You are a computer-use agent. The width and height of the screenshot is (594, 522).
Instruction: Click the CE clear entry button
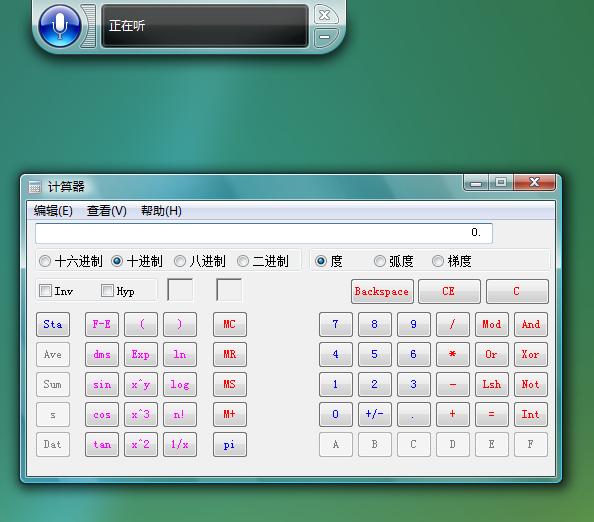(449, 291)
